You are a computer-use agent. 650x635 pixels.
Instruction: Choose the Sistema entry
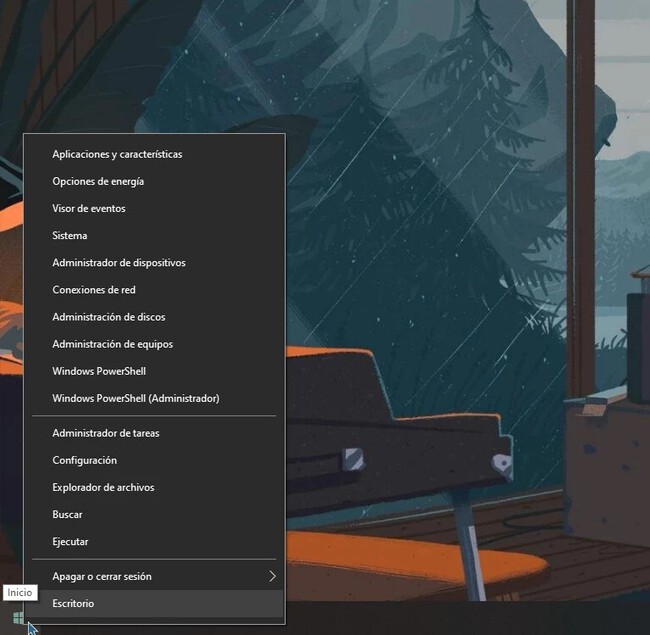coord(154,236)
